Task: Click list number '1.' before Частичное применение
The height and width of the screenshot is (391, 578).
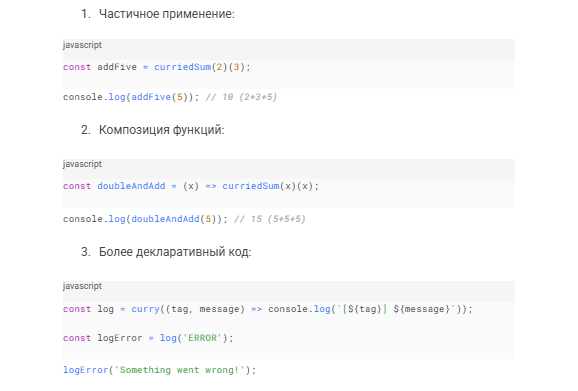Action: click(86, 14)
